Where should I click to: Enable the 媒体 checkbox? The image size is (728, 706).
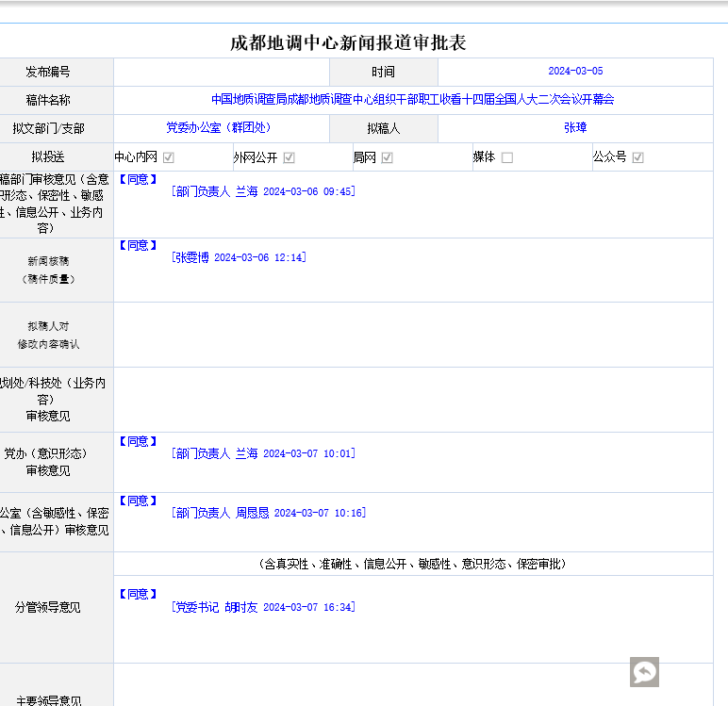[x=507, y=158]
